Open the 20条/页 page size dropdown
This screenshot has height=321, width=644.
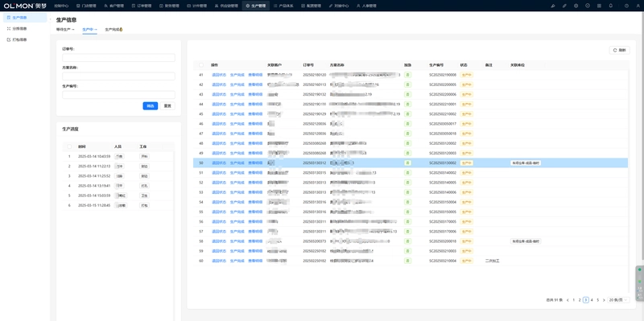618,300
